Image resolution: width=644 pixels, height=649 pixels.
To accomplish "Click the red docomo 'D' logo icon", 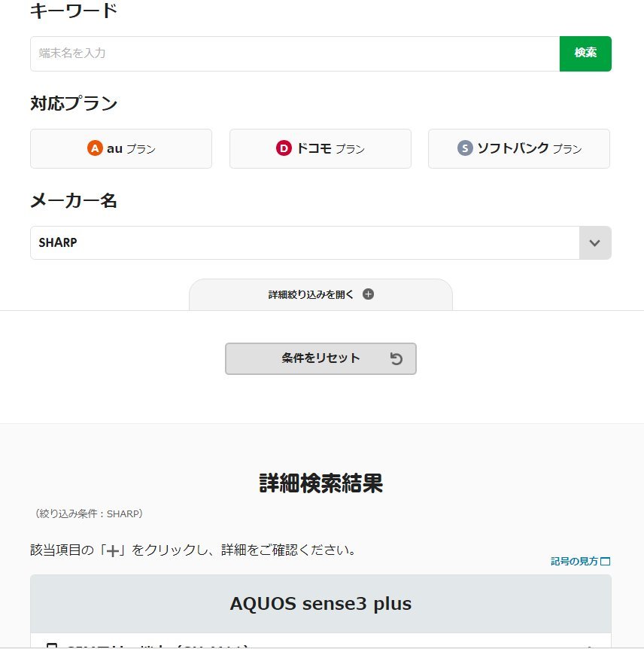I will (284, 148).
